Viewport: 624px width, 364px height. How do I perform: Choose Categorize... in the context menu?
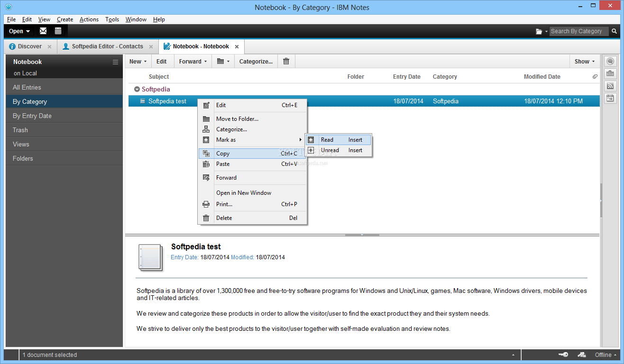click(x=253, y=129)
